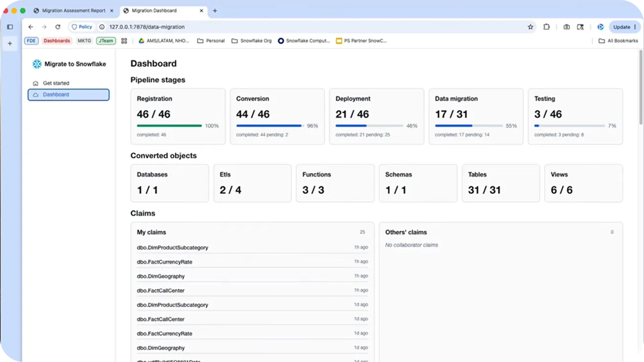Open the Update menu button
This screenshot has height=362, width=644.
pyautogui.click(x=625, y=27)
